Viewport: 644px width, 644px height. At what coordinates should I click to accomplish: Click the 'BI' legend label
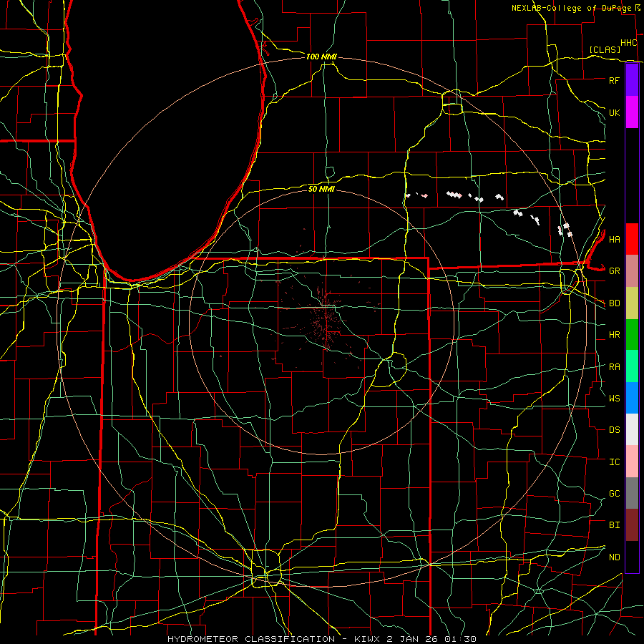point(614,525)
